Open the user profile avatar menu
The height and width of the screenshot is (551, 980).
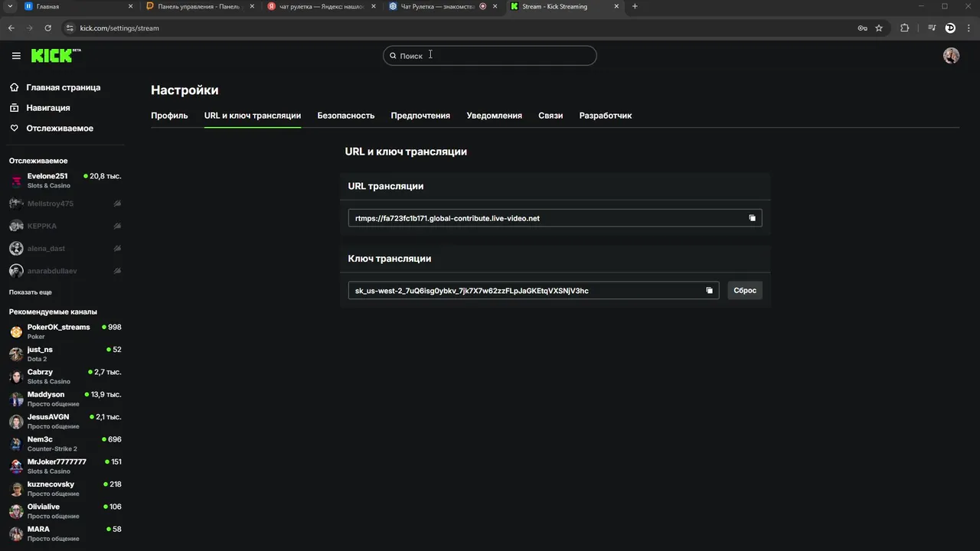[951, 56]
